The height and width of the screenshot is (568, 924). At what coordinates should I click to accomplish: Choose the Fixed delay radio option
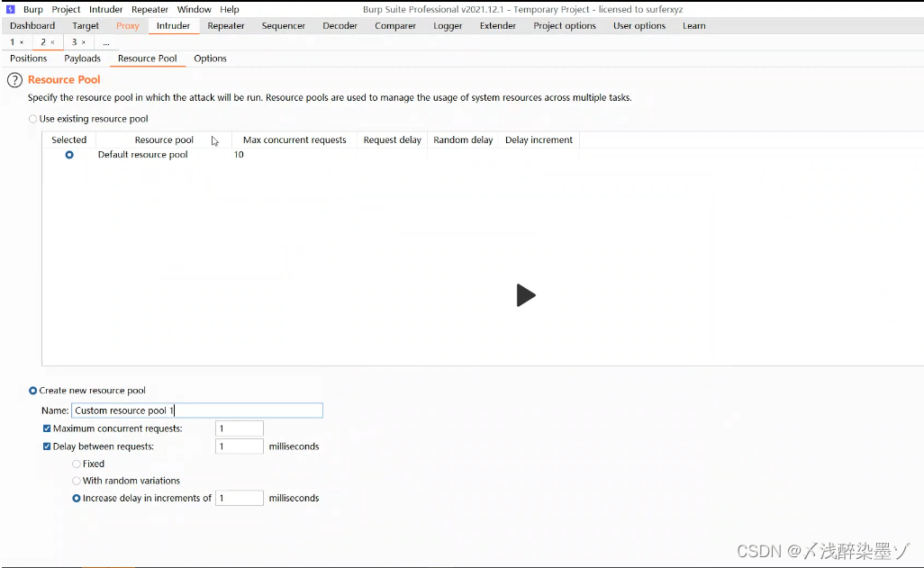coord(76,464)
